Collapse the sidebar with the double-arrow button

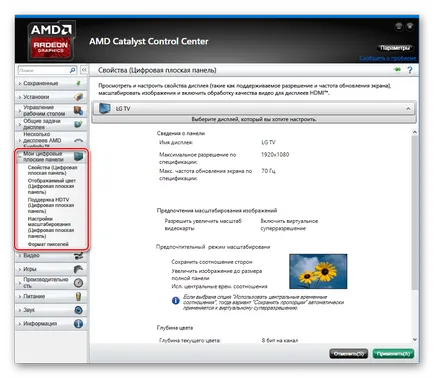tap(84, 70)
